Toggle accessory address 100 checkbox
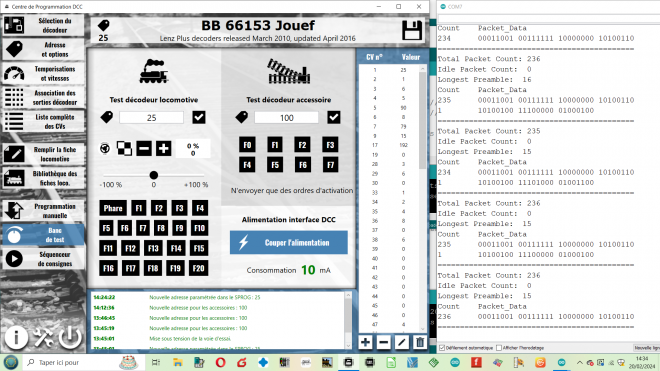This screenshot has width=660, height=371. [x=334, y=117]
